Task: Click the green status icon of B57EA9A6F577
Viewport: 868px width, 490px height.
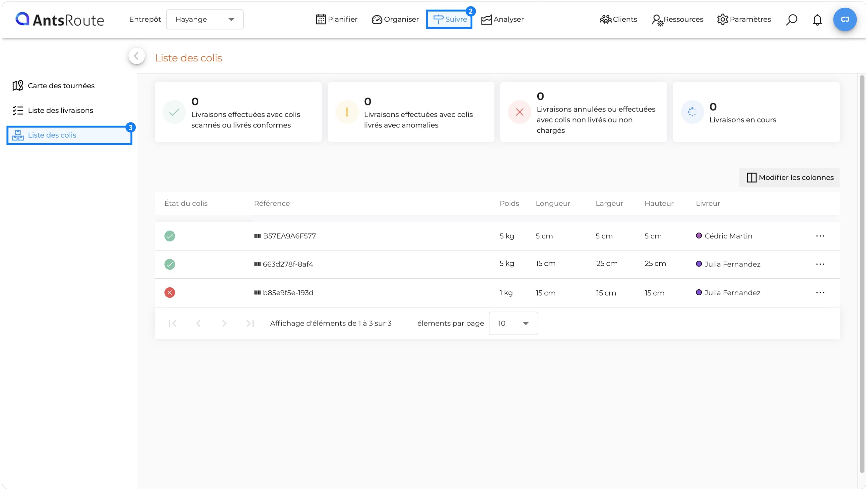Action: 169,236
